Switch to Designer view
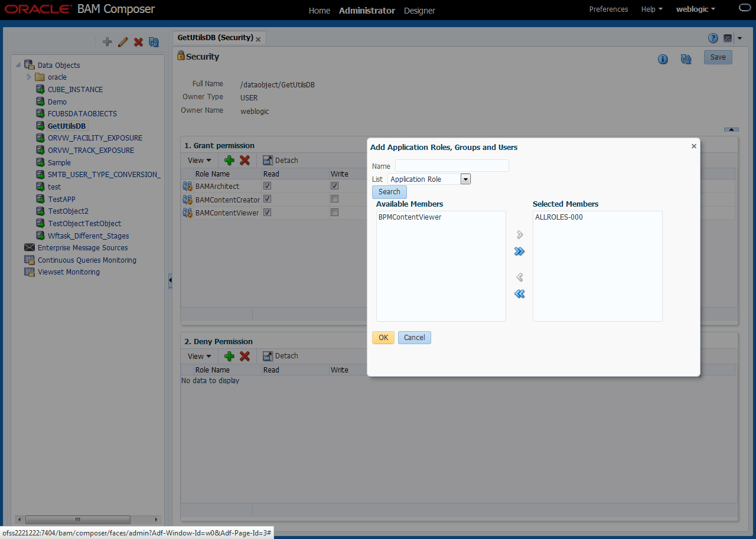The width and height of the screenshot is (756, 539). click(419, 11)
